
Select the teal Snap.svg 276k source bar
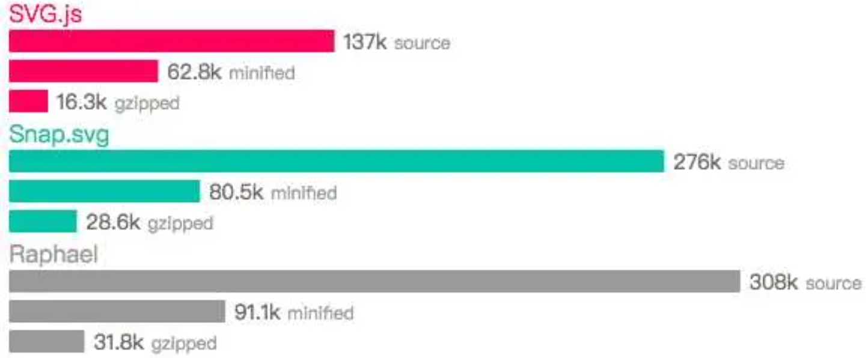(337, 161)
